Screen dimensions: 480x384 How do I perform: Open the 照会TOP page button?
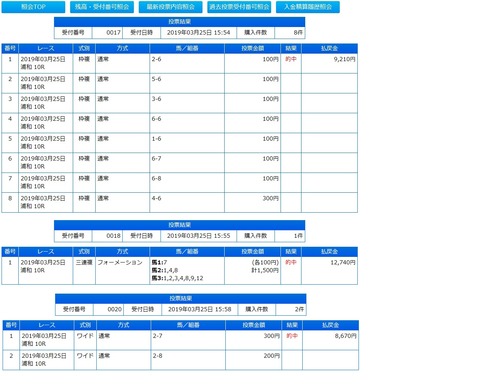[33, 7]
